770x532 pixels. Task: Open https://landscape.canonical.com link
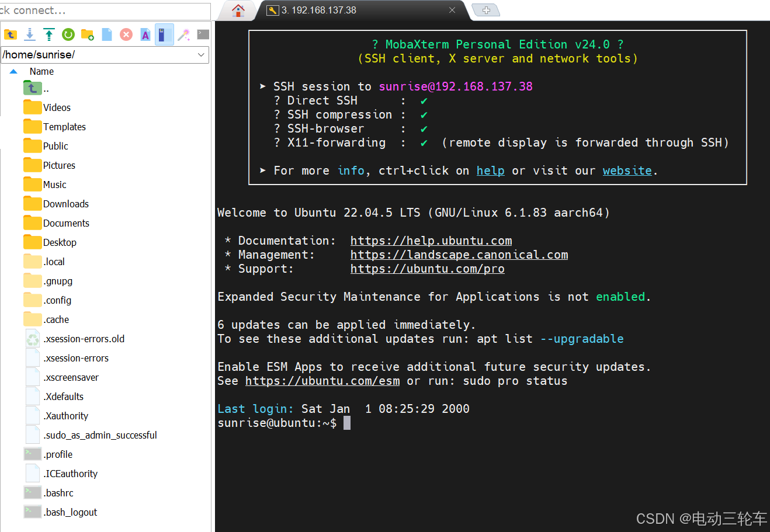(x=459, y=255)
